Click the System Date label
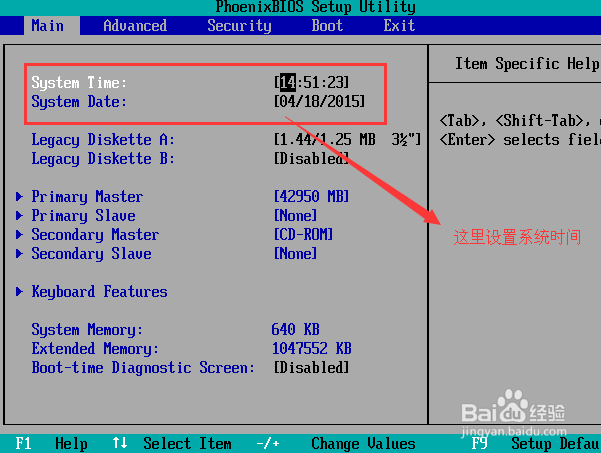 pos(79,102)
